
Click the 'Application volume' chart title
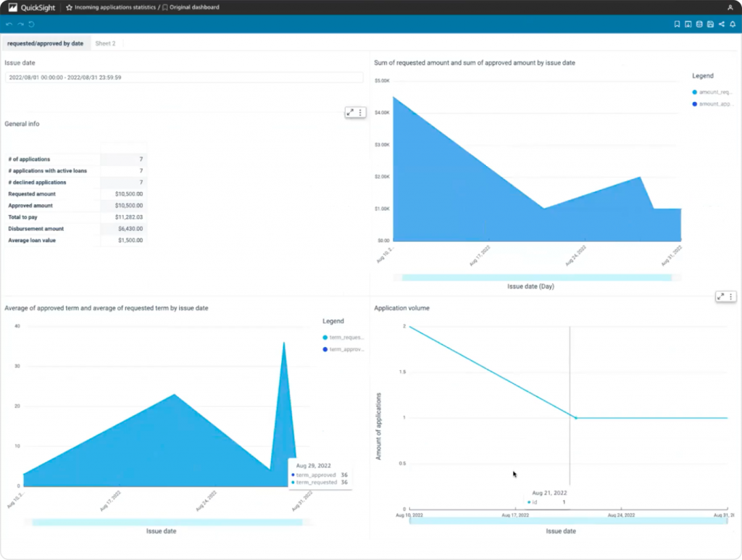click(401, 308)
